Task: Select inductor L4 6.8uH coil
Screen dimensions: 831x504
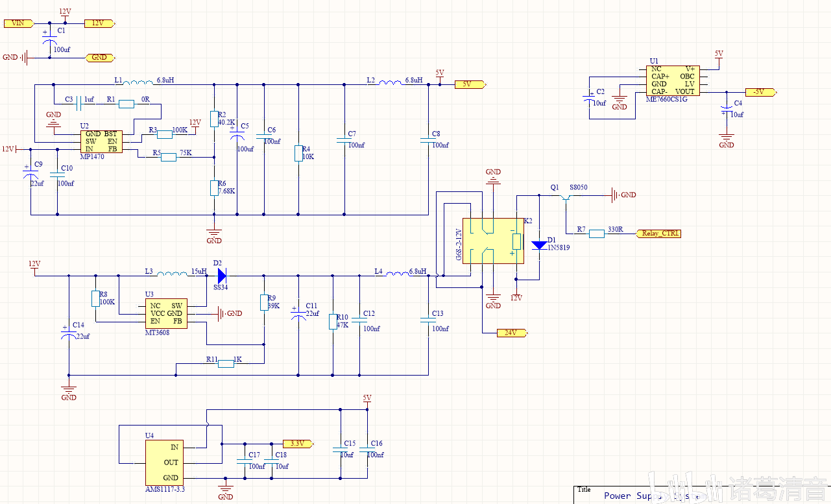Action: (398, 273)
